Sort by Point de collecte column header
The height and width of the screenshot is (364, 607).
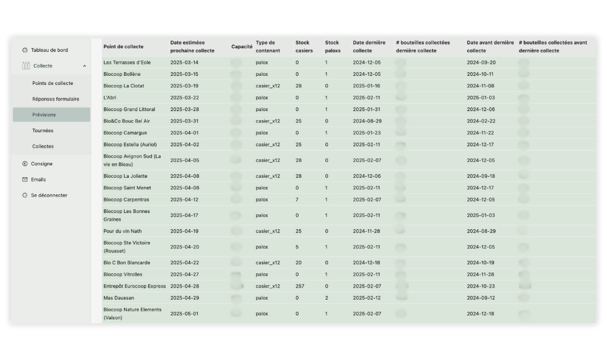coord(123,47)
